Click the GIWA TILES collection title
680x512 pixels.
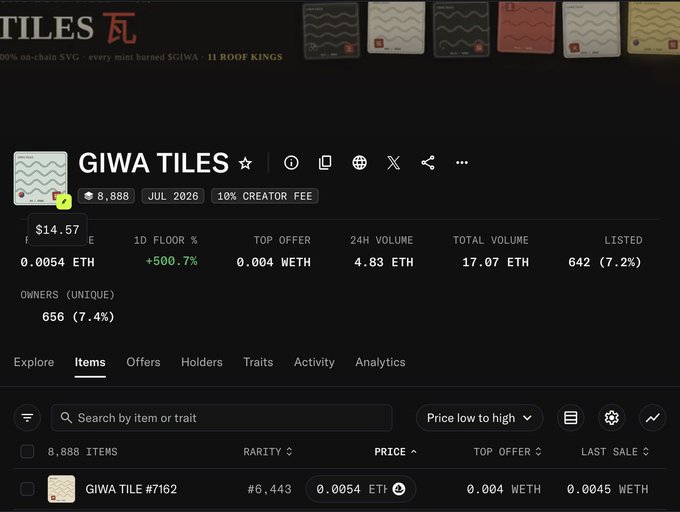154,163
